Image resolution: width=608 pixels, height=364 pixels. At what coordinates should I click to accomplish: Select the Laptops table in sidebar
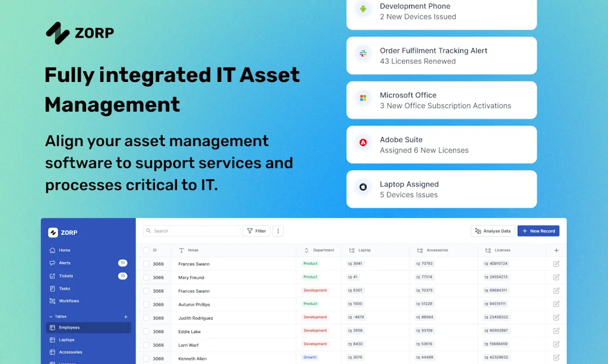(66, 340)
